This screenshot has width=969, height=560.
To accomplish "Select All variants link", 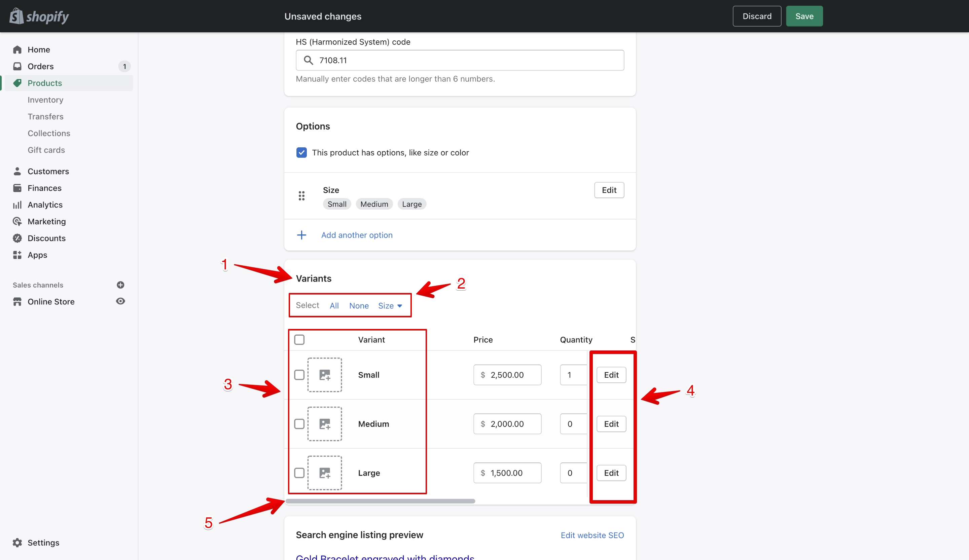I will click(x=334, y=305).
